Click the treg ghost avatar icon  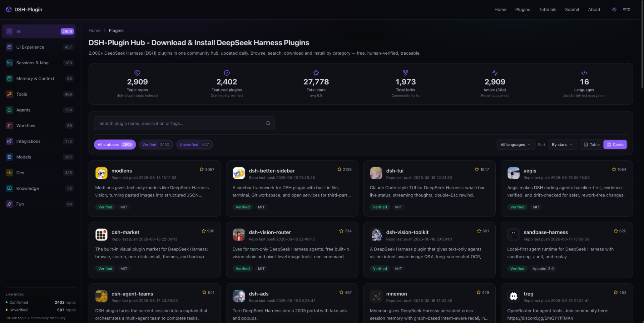coord(514,296)
